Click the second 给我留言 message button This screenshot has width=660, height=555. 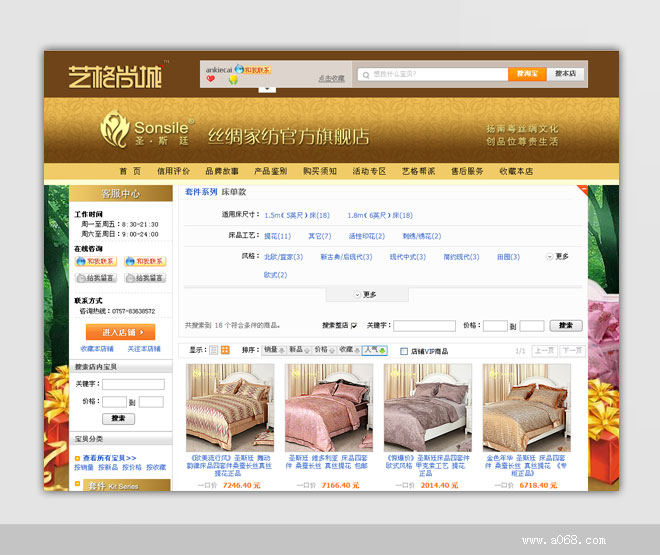click(x=145, y=278)
